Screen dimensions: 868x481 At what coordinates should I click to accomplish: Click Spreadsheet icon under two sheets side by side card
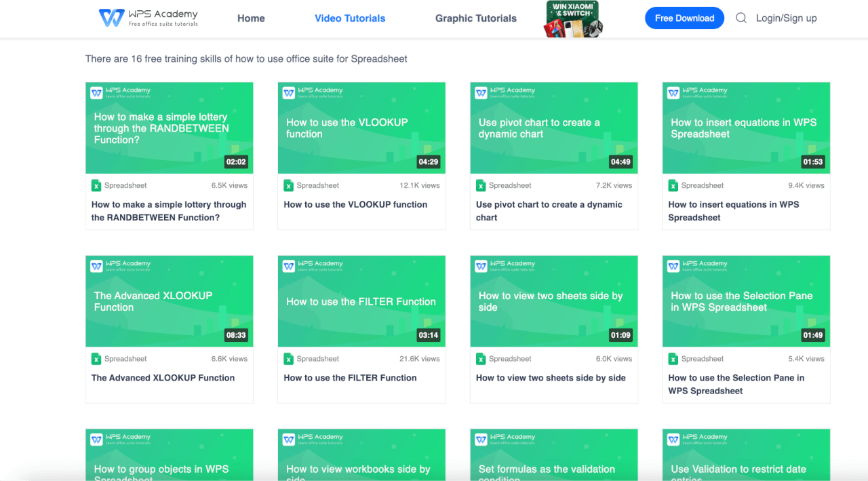pos(481,359)
